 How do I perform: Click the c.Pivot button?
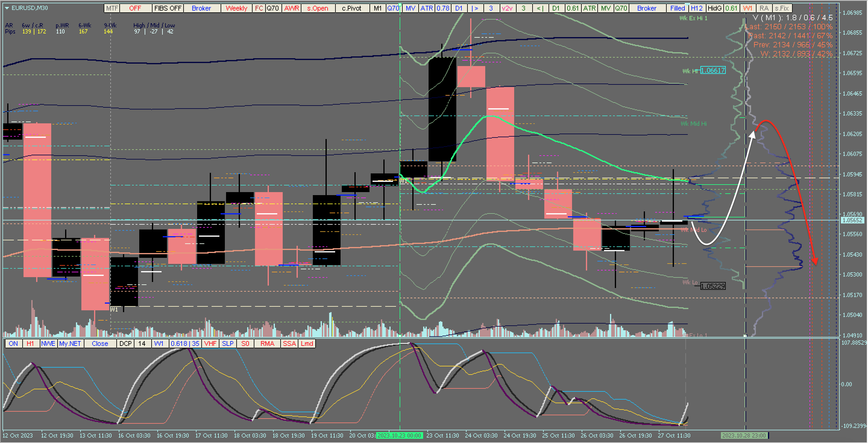[x=351, y=8]
